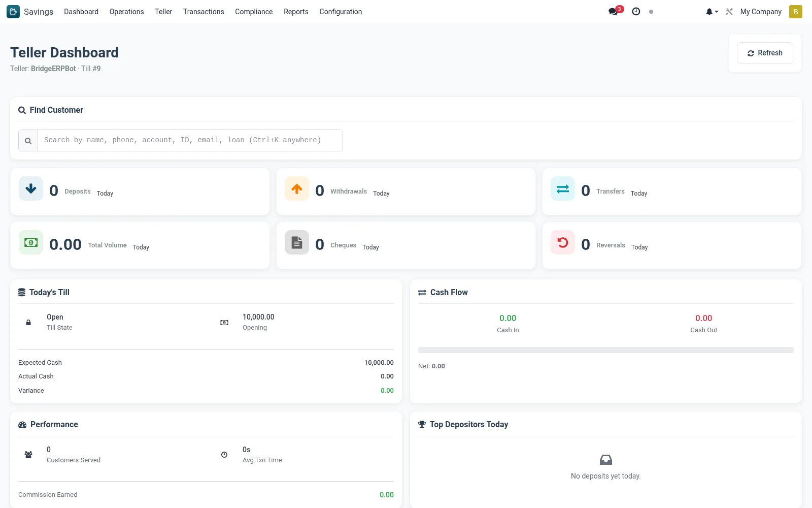Click the Find Customer heading search icon
This screenshot has width=812, height=508.
(22, 110)
